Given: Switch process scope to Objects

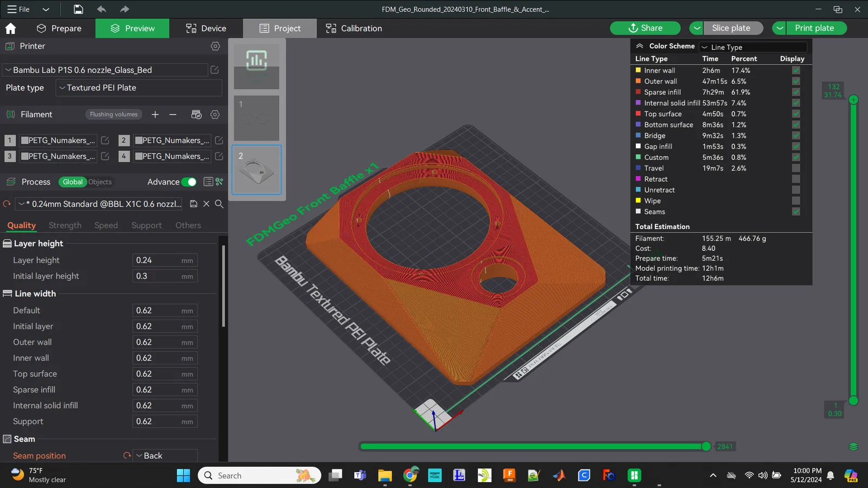Looking at the screenshot, I should 100,182.
